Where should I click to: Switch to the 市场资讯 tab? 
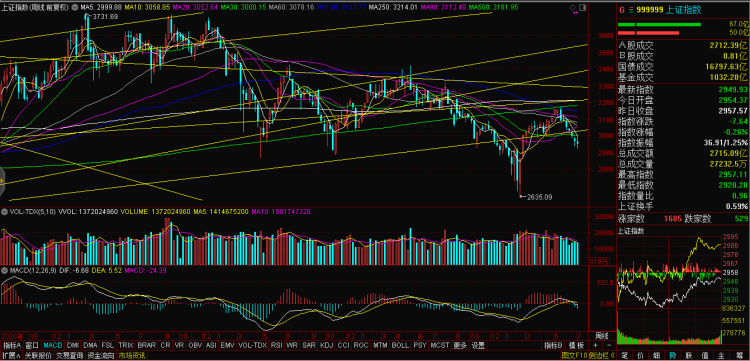click(132, 356)
